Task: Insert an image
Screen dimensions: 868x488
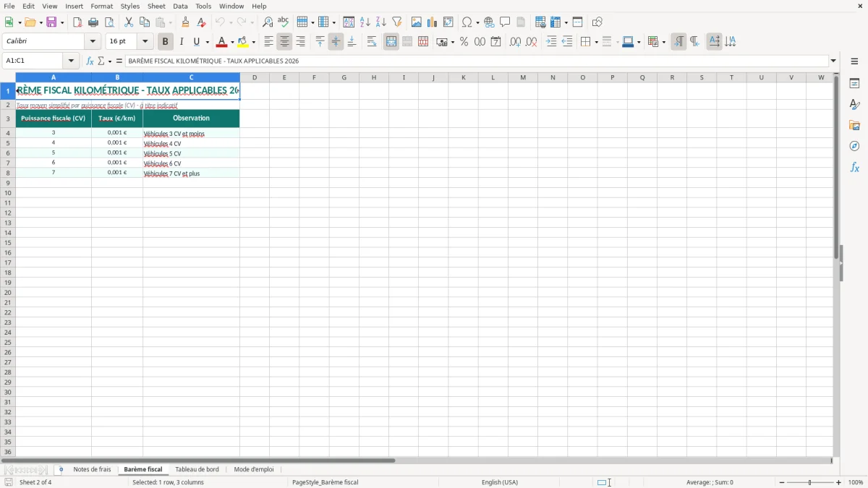Action: tap(417, 22)
